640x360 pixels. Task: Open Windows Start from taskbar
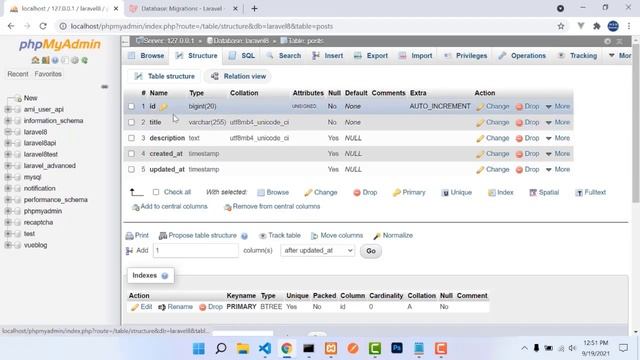pos(199,349)
